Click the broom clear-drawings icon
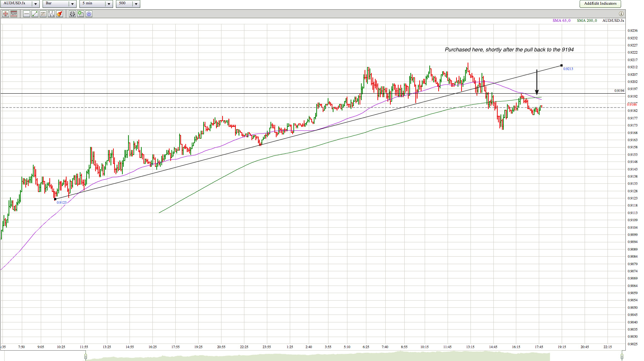Image resolution: width=644 pixels, height=361 pixels. pos(59,14)
